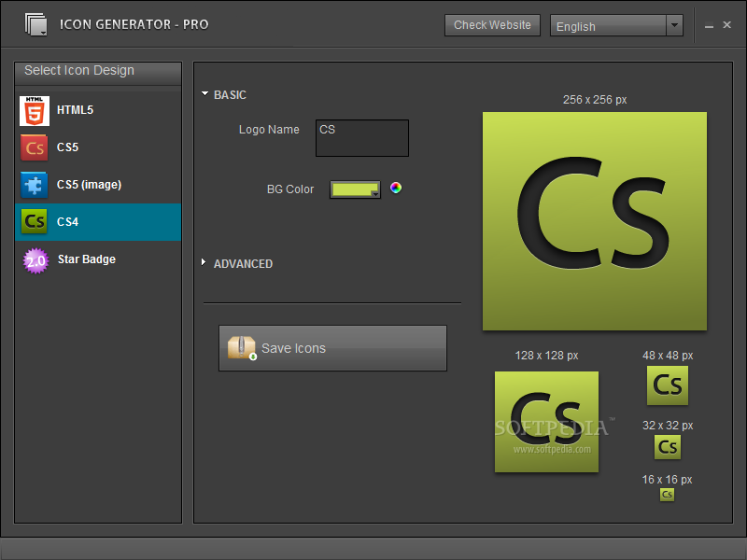Image resolution: width=747 pixels, height=560 pixels.
Task: Open the BG Color swatch dropdown
Action: pos(355,189)
